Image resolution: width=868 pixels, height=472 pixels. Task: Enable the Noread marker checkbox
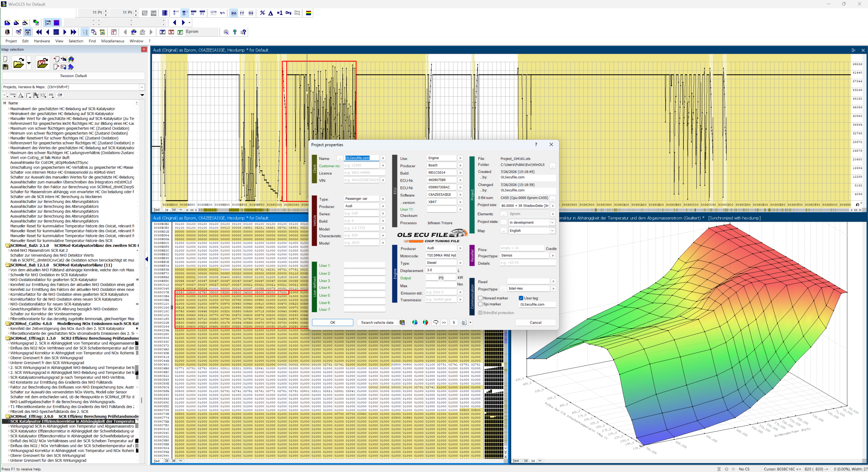480,298
